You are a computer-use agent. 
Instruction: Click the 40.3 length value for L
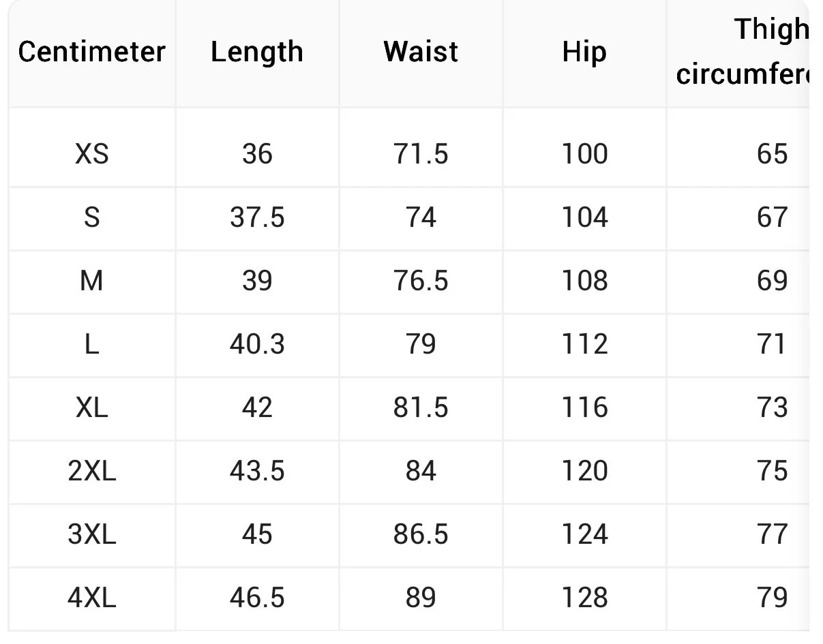coord(257,344)
